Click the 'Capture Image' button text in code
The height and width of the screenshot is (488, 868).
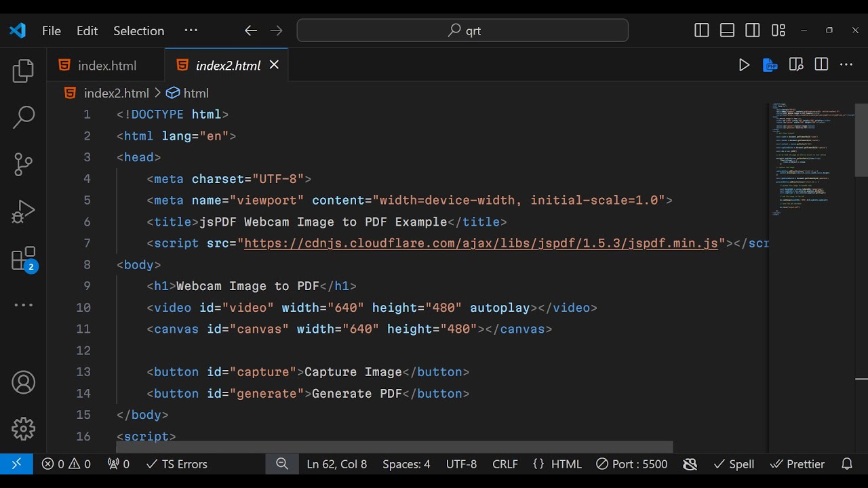pos(353,372)
